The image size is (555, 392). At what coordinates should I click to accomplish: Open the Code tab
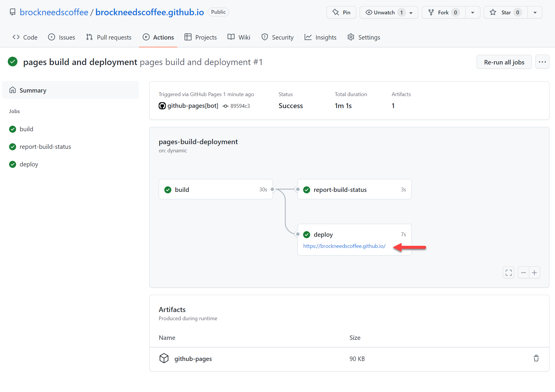pyautogui.click(x=25, y=37)
